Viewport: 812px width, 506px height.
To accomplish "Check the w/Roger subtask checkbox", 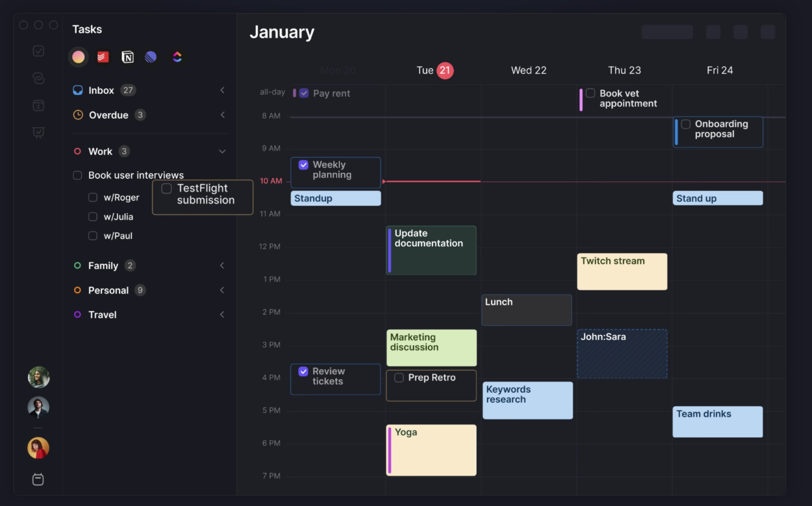I will (x=93, y=197).
